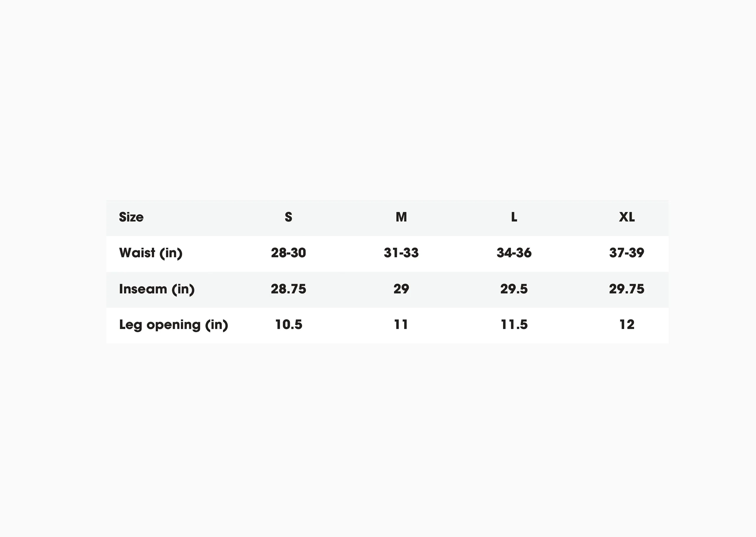Click the 29.75 inseam value
This screenshot has width=756, height=537.
click(627, 289)
